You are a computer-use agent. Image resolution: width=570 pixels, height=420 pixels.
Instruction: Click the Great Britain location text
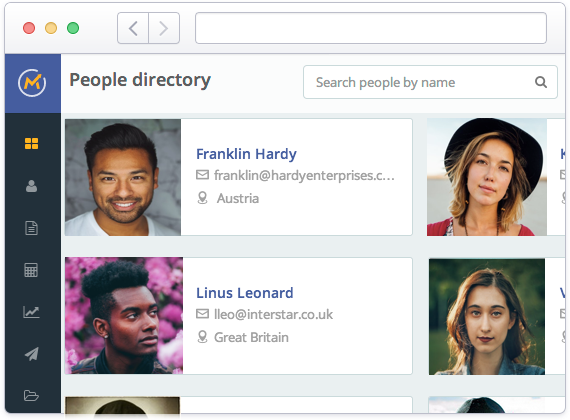click(252, 337)
